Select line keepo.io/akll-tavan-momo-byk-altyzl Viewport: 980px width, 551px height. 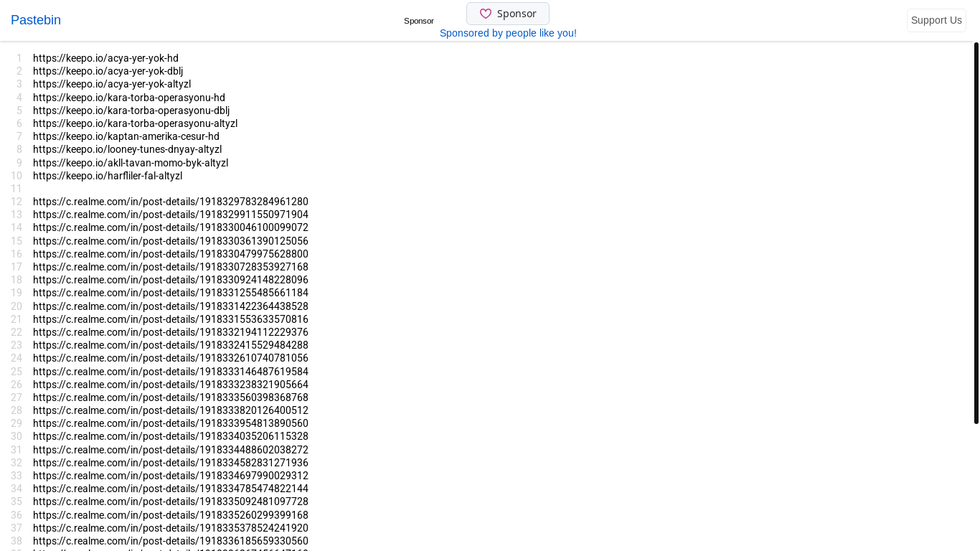click(131, 163)
